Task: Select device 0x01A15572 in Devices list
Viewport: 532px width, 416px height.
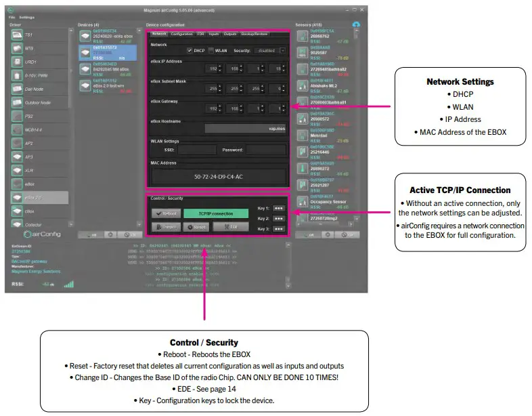Action: tap(108, 53)
